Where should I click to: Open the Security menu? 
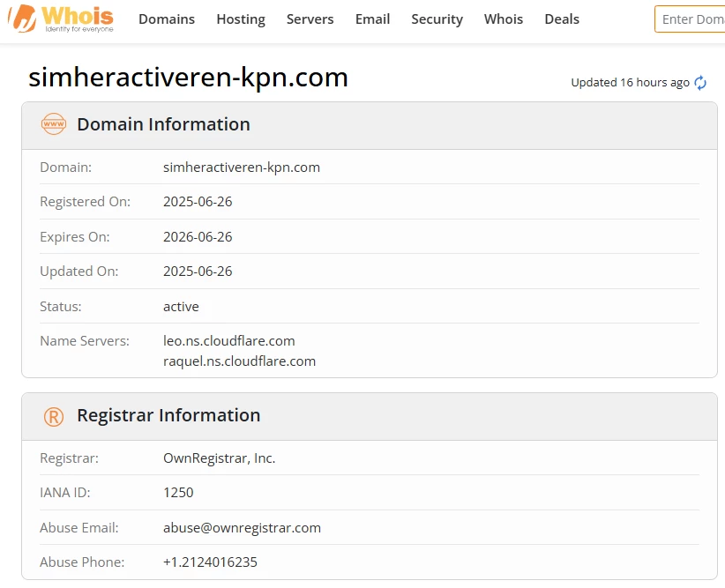point(437,19)
